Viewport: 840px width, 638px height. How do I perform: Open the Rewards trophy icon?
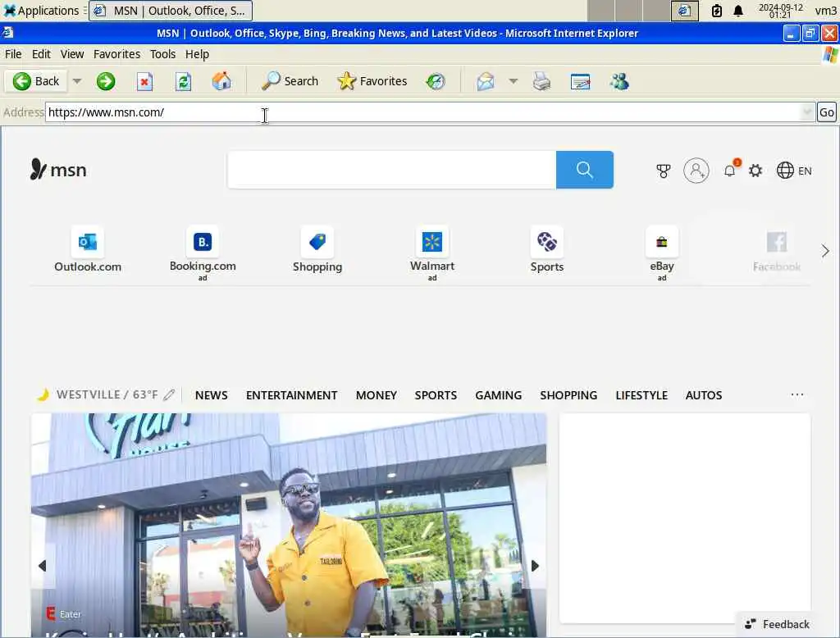click(x=663, y=171)
